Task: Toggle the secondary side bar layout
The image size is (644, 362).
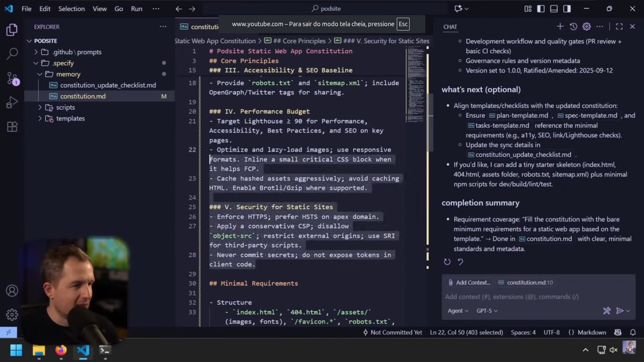Action: 567,9
